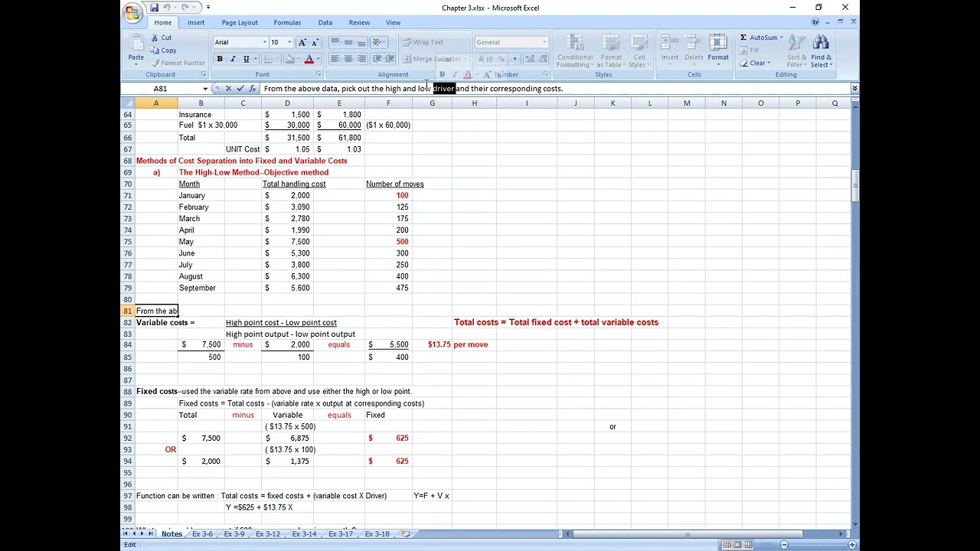The height and width of the screenshot is (551, 980).
Task: Click Insert cells button
Action: (670, 48)
